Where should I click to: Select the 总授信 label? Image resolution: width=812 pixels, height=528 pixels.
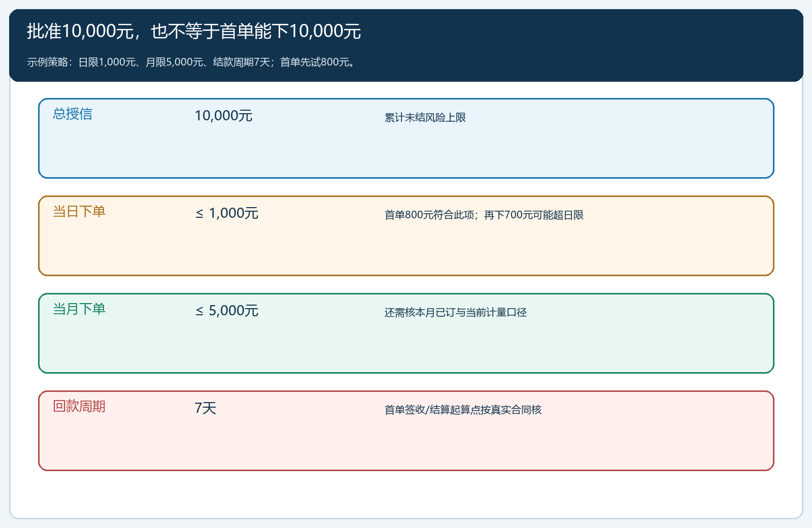coord(73,114)
